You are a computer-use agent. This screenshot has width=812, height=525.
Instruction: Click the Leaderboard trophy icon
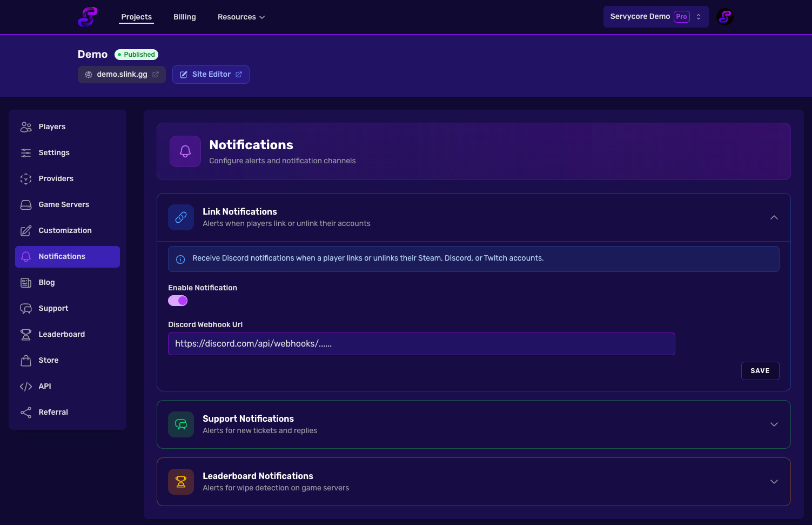25,334
